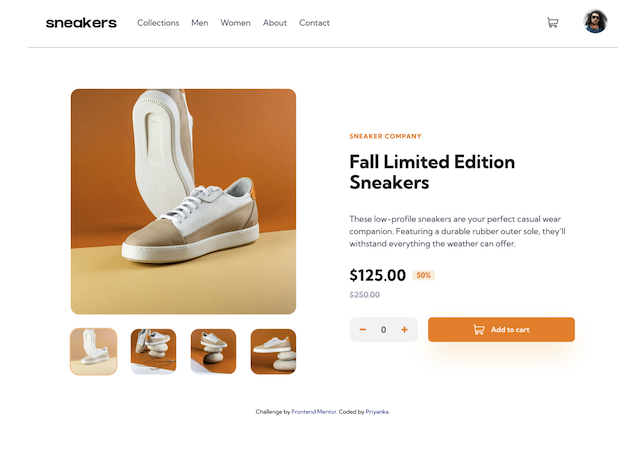Follow the Frontend Mentor link
Viewport: 640px width, 455px height.
coord(312,412)
